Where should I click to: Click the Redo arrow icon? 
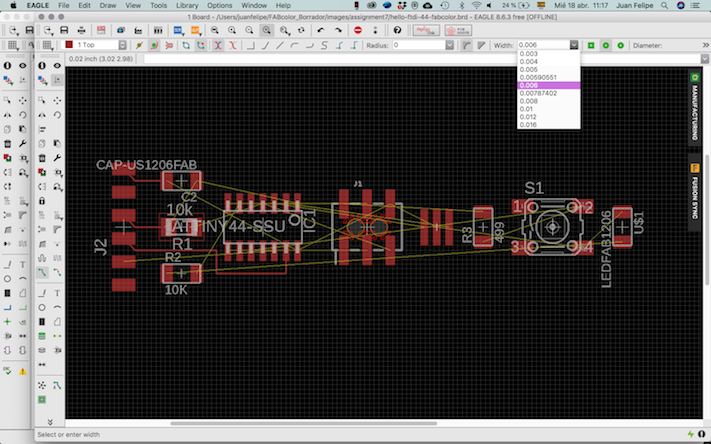[338, 30]
